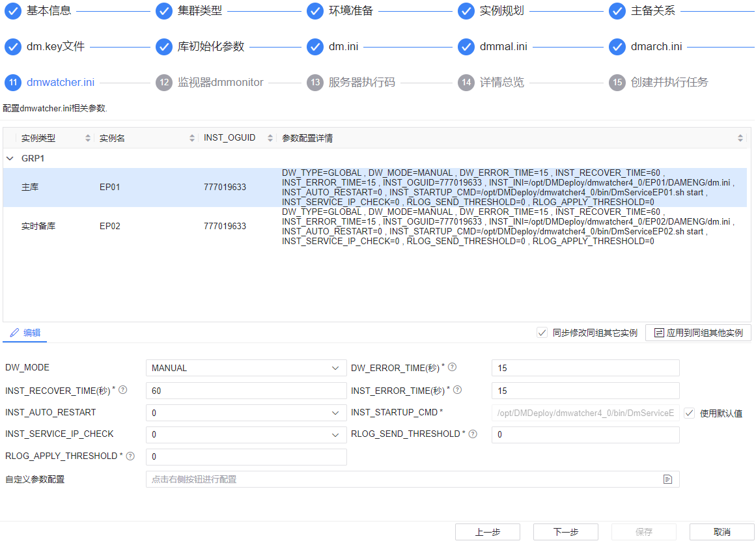Screen dimensions: 756x543
Task: Click 下一步 button
Action: pos(566,532)
